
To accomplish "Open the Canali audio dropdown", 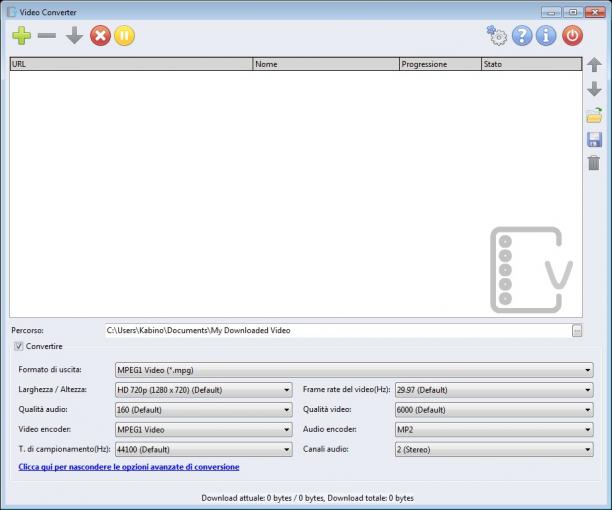I will tap(494, 450).
